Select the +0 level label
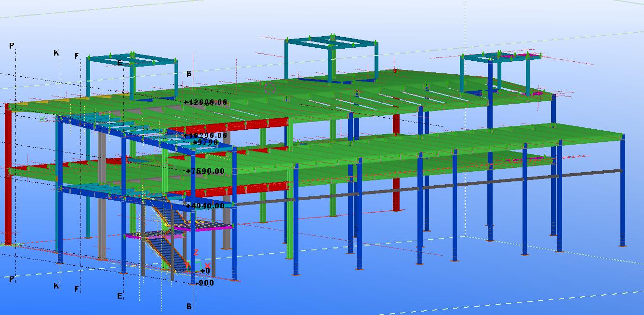This screenshot has width=644, height=315. pyautogui.click(x=205, y=271)
